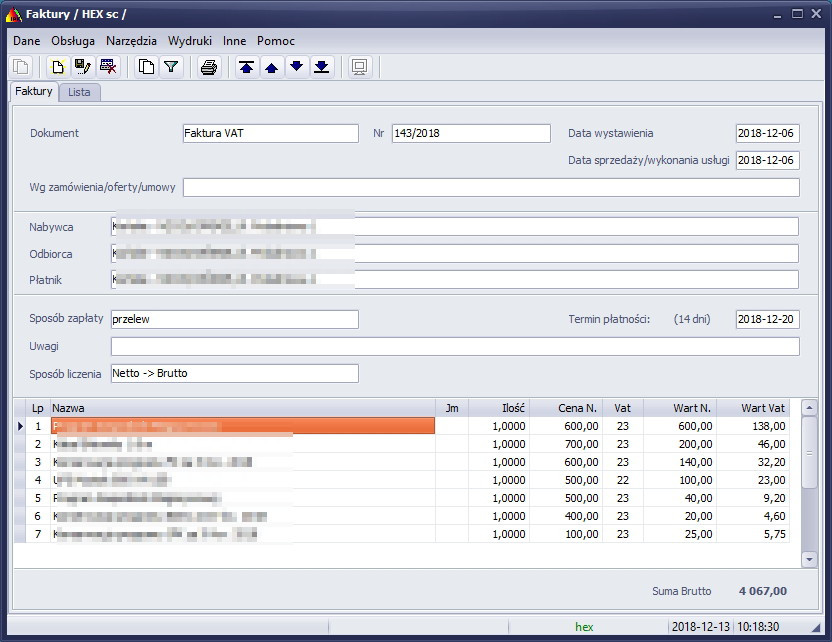Click the green hex user label in status bar
The height and width of the screenshot is (642, 832).
click(584, 627)
